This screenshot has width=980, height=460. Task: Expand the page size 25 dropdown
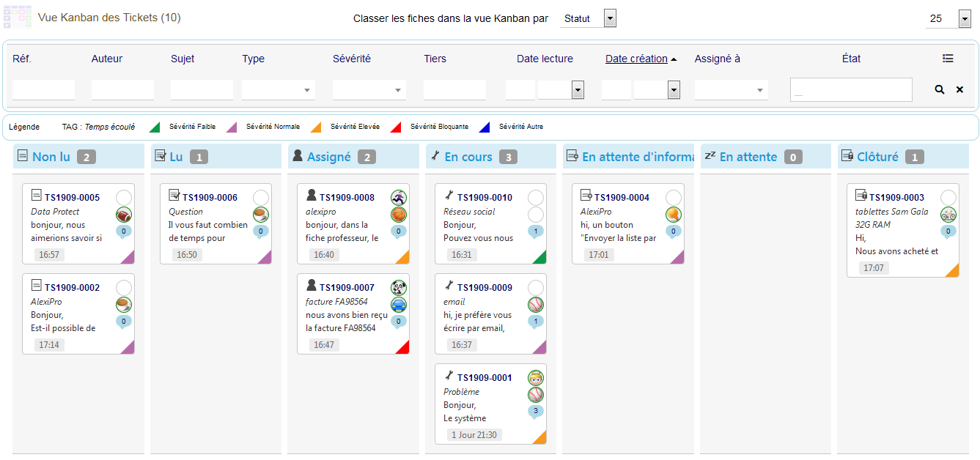(x=965, y=18)
